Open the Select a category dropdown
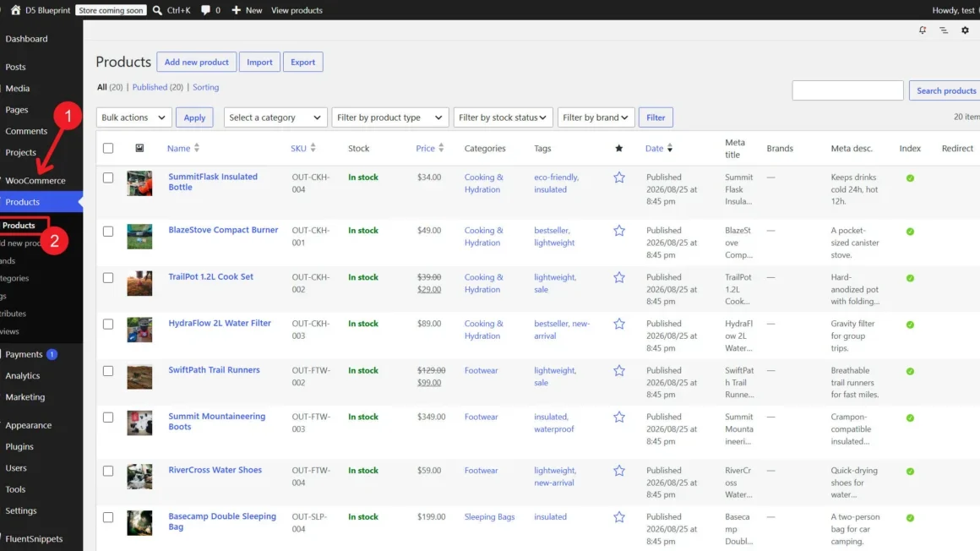 [x=275, y=117]
